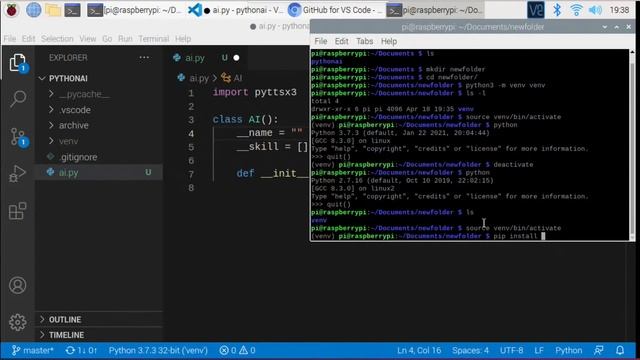Click the terminal pip install command line
The width and height of the screenshot is (640, 360).
tap(428, 236)
